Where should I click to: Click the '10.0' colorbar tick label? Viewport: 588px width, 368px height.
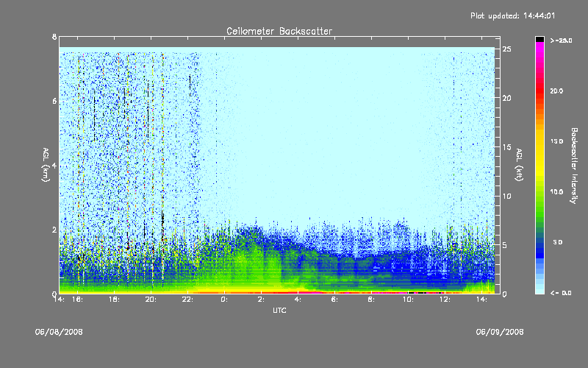(x=556, y=192)
